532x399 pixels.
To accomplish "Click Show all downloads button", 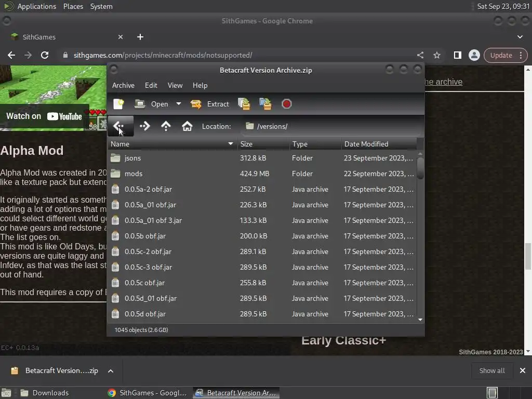I will pyautogui.click(x=491, y=371).
